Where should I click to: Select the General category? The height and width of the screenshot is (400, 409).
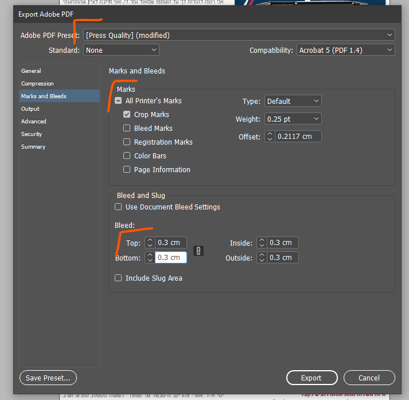(x=60, y=71)
